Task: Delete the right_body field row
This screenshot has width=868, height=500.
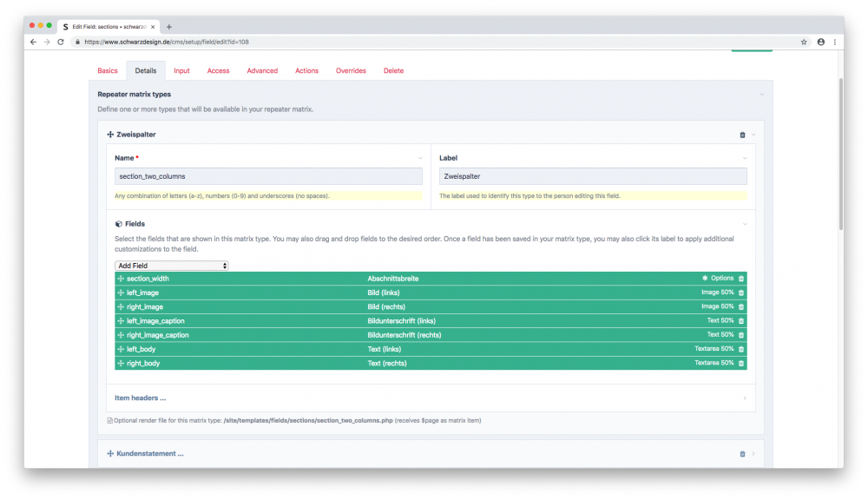Action: pos(741,363)
